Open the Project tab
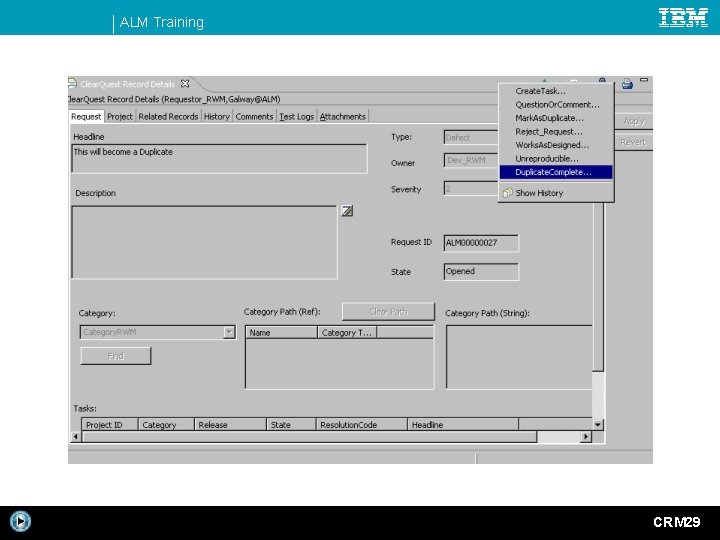The image size is (720, 540). pyautogui.click(x=119, y=117)
